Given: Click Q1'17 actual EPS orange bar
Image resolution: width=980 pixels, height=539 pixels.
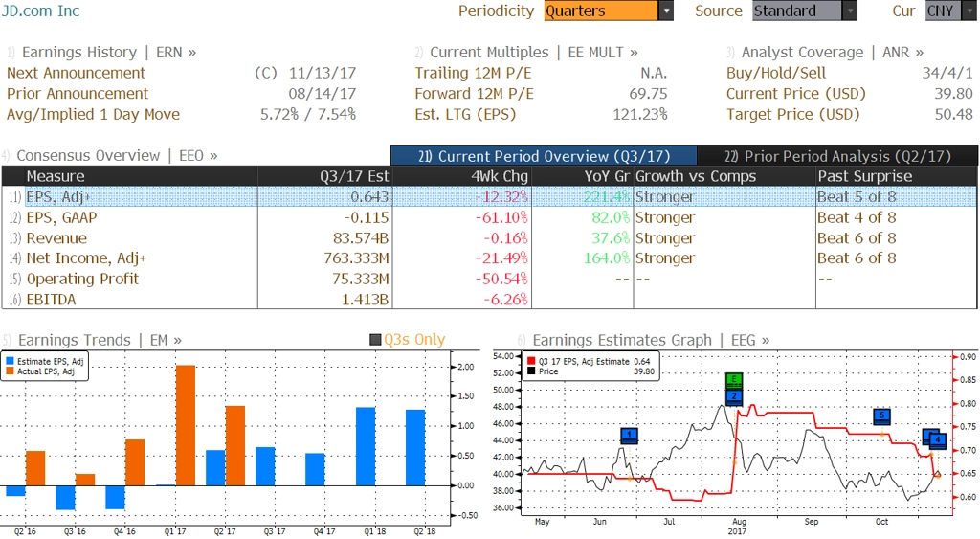Looking at the screenshot, I should [x=186, y=425].
